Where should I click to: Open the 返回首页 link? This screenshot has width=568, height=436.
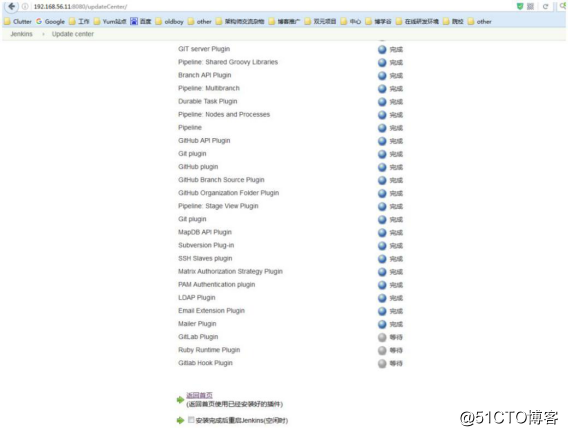tap(199, 395)
